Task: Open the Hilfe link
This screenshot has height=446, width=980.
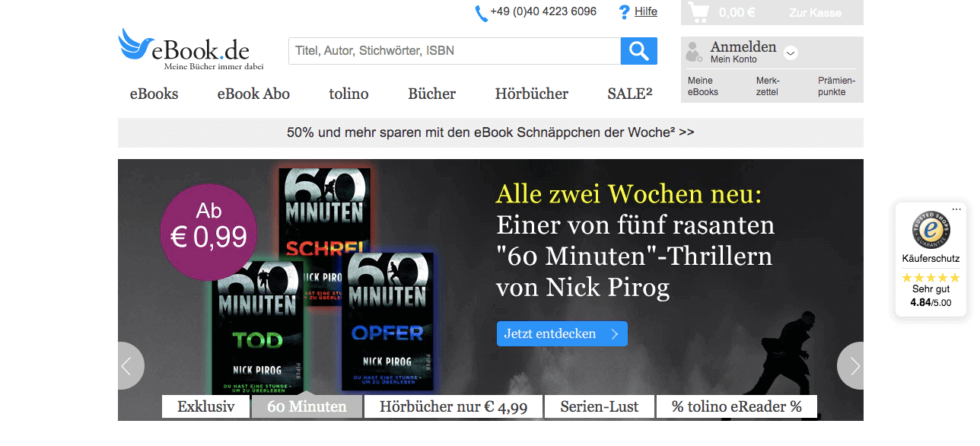Action: [646, 11]
